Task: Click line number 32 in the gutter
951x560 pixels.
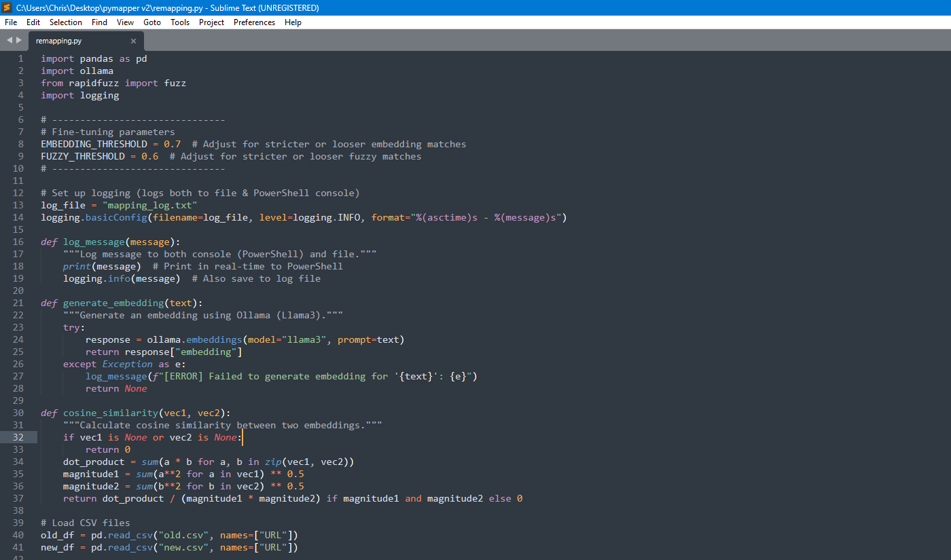Action: [18, 437]
